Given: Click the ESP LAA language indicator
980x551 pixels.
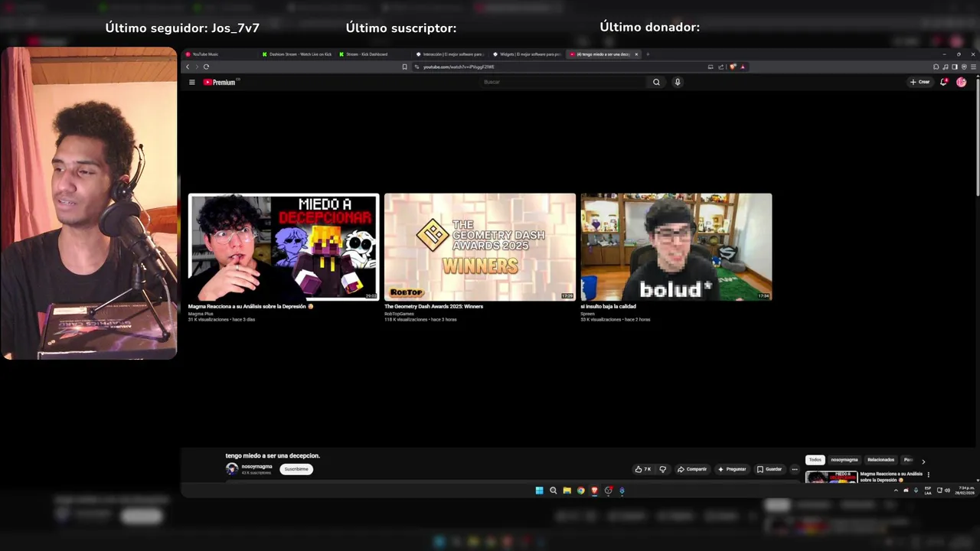Looking at the screenshot, I should pyautogui.click(x=928, y=491).
